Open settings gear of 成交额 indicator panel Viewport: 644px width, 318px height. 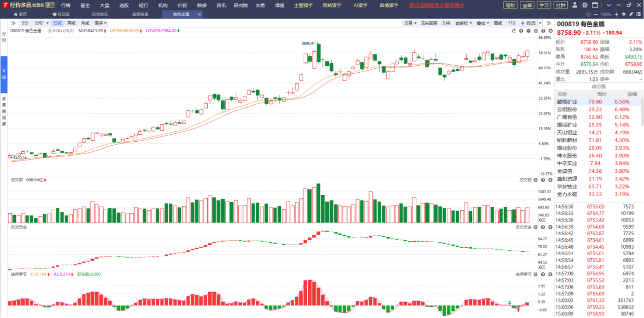click(x=536, y=180)
